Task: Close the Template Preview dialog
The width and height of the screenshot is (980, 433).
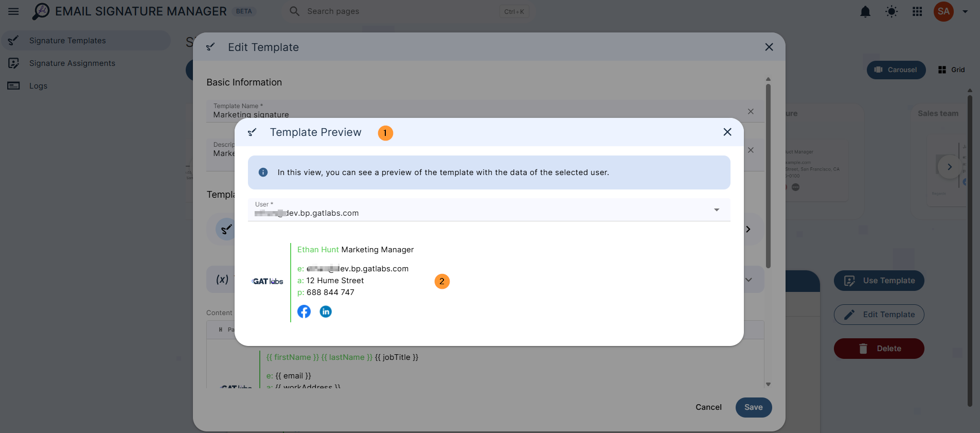Action: point(727,132)
